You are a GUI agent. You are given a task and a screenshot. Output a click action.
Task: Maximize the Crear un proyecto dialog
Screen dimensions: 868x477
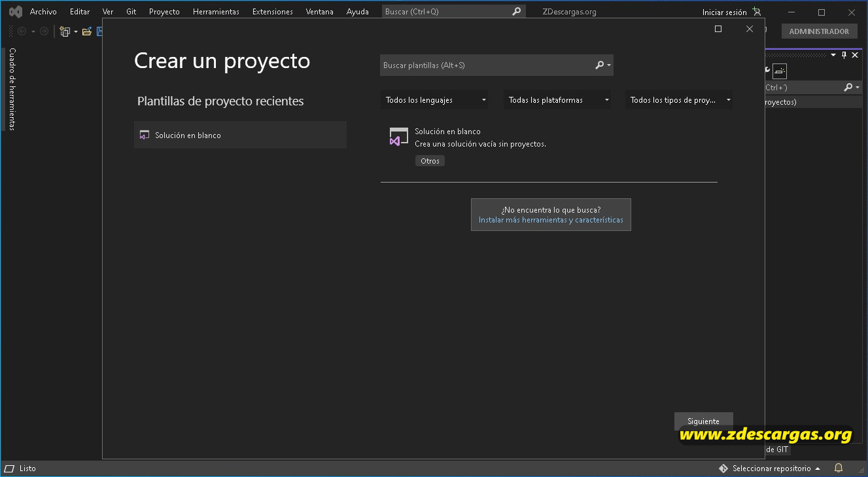pos(718,29)
